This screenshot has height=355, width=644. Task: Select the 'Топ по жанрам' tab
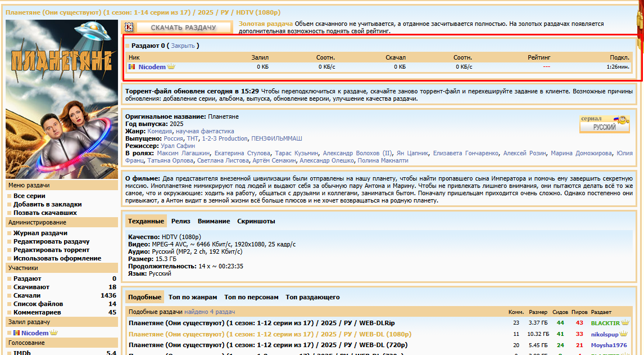tap(193, 297)
